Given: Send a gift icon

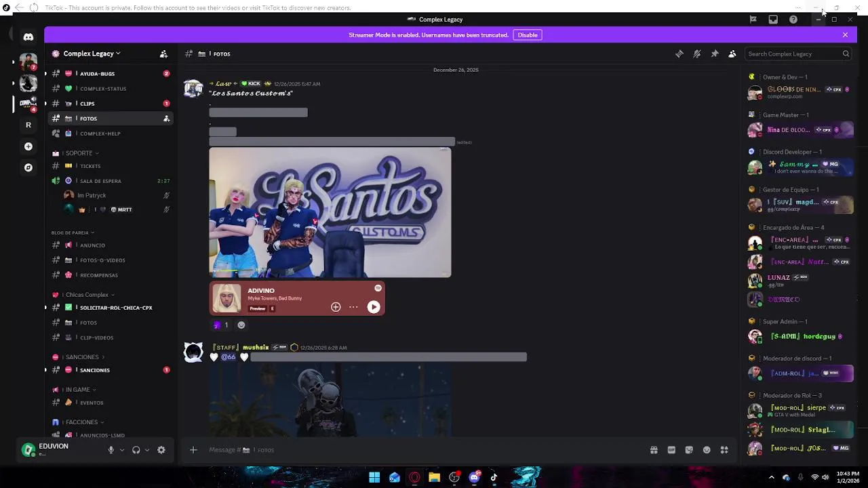Looking at the screenshot, I should point(654,450).
